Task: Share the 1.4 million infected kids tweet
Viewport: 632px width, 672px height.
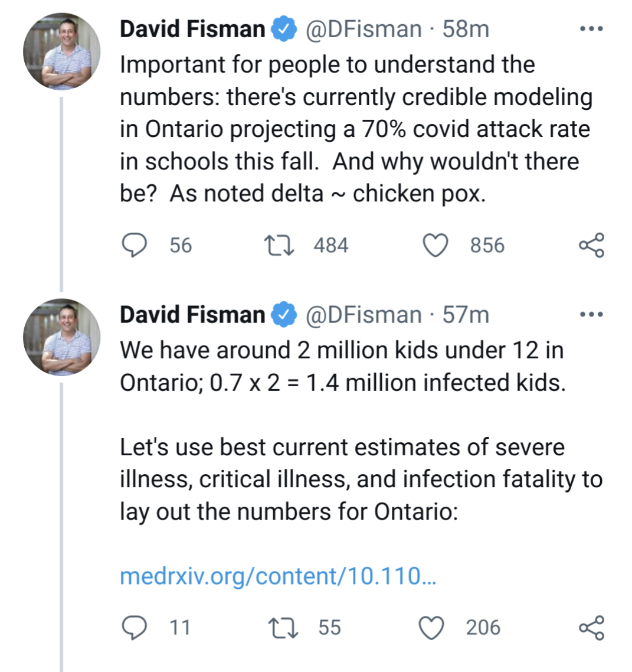Action: [591, 627]
